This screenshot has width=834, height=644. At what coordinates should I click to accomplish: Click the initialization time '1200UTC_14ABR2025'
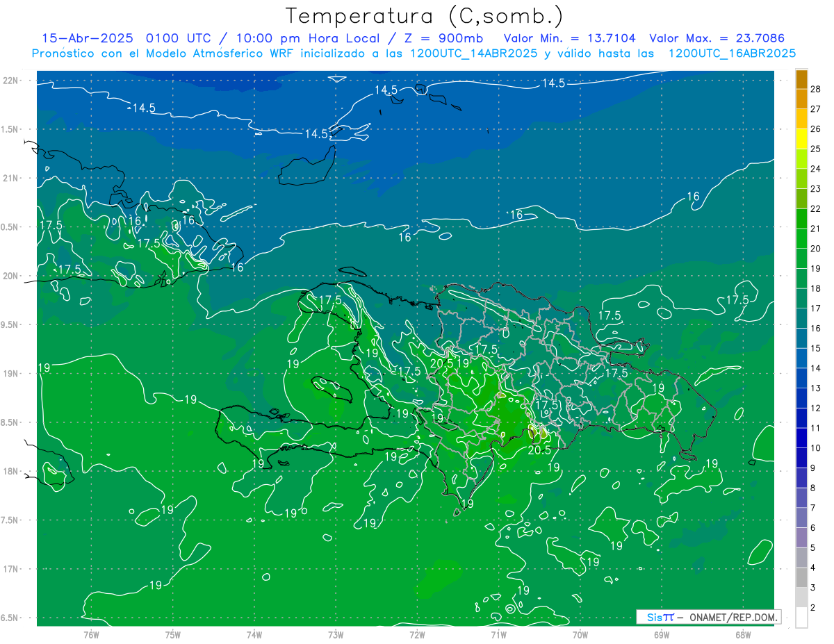point(473,53)
